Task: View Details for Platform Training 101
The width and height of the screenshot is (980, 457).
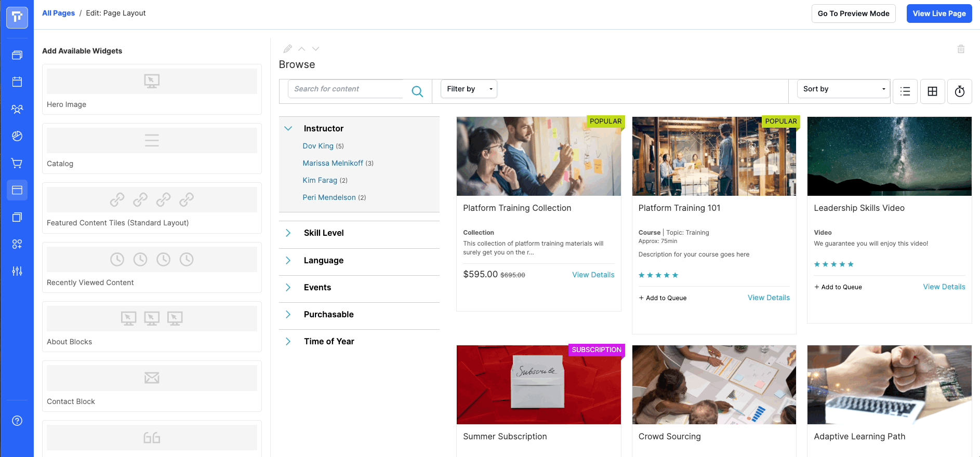Action: click(769, 298)
